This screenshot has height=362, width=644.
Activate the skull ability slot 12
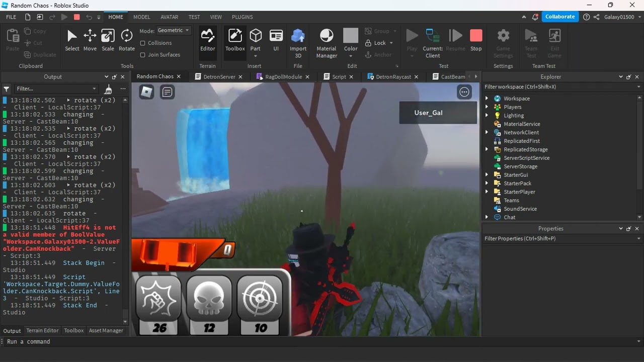point(209,305)
